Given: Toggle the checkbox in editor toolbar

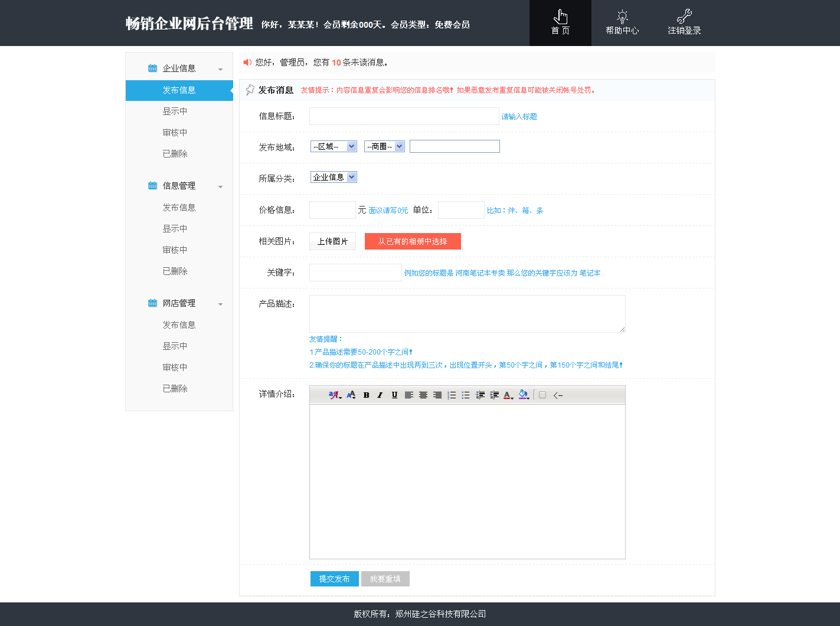Looking at the screenshot, I should click(542, 395).
